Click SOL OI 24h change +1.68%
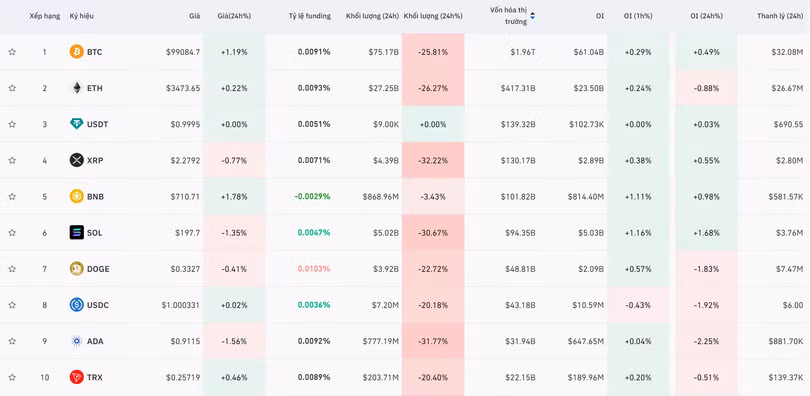 tap(706, 233)
